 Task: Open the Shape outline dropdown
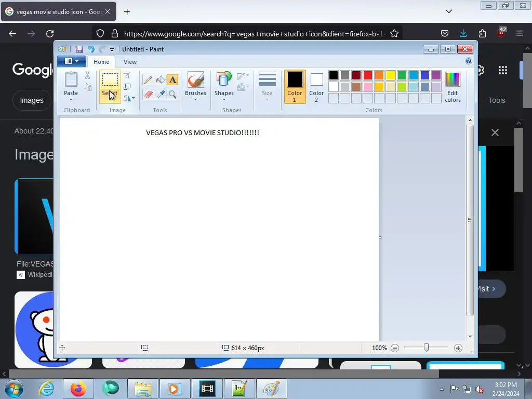click(x=243, y=76)
